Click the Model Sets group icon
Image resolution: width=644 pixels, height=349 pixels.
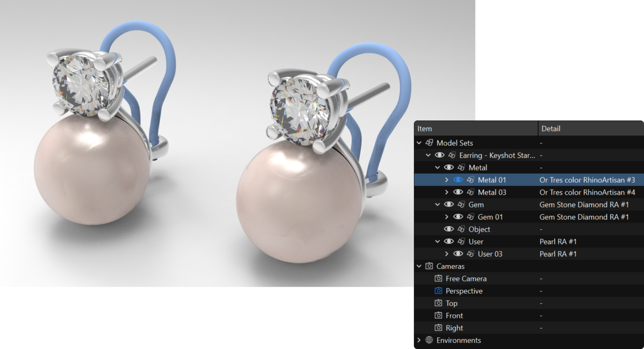pyautogui.click(x=429, y=143)
